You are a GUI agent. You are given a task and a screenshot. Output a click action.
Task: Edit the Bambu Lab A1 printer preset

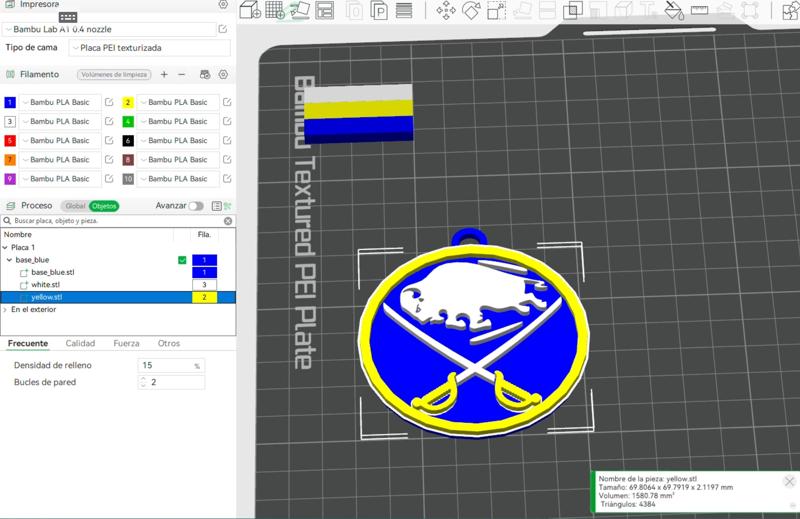click(x=223, y=29)
